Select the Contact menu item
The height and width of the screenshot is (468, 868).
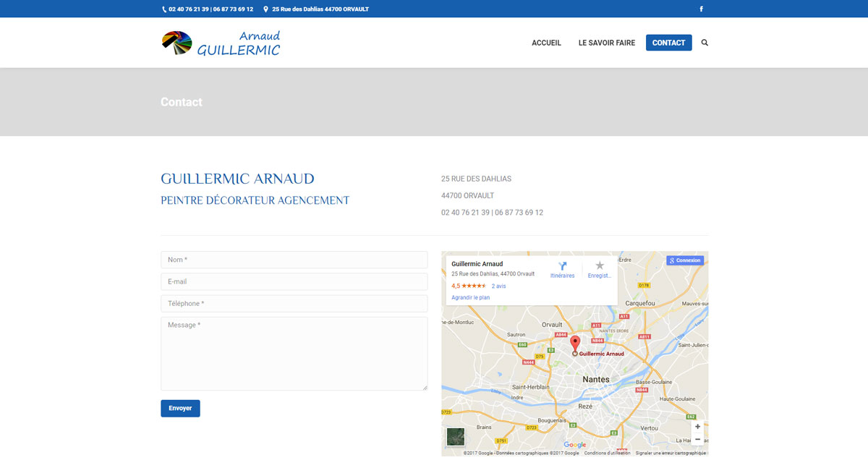pos(668,43)
